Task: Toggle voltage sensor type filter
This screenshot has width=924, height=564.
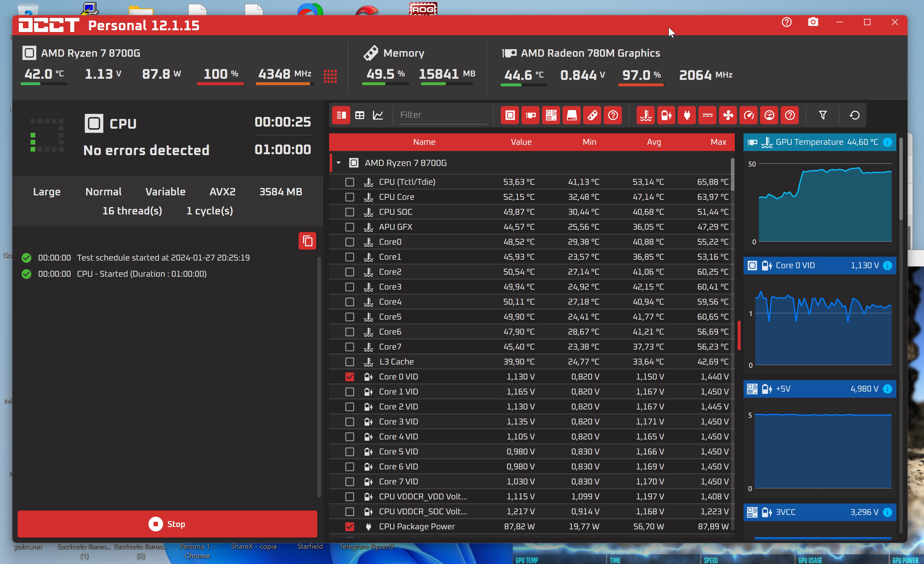Action: pos(666,115)
